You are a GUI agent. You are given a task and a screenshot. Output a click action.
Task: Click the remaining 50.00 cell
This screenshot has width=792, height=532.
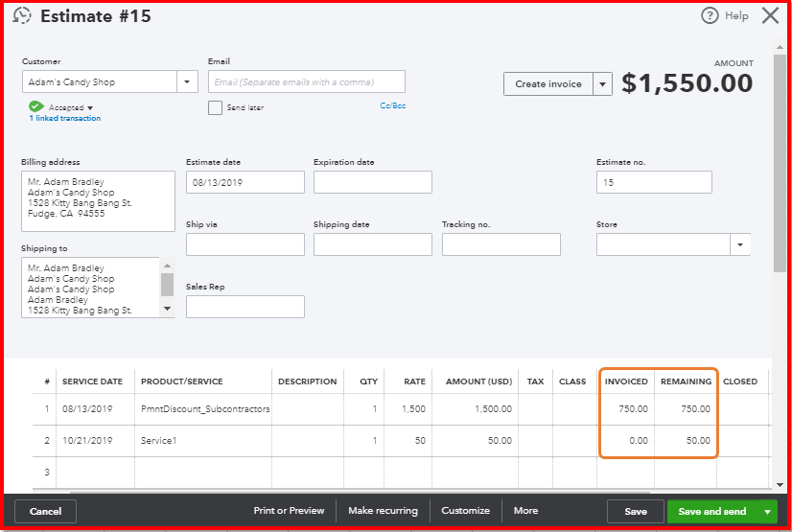pos(686,441)
